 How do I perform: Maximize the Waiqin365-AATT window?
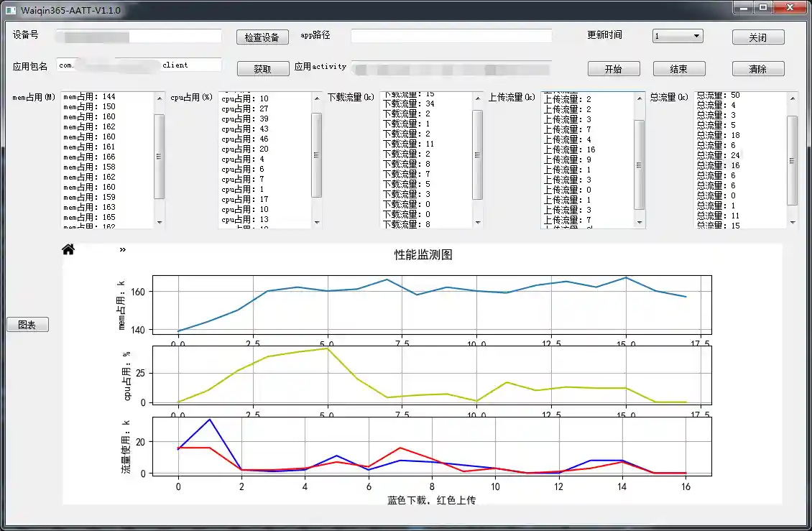[x=763, y=8]
